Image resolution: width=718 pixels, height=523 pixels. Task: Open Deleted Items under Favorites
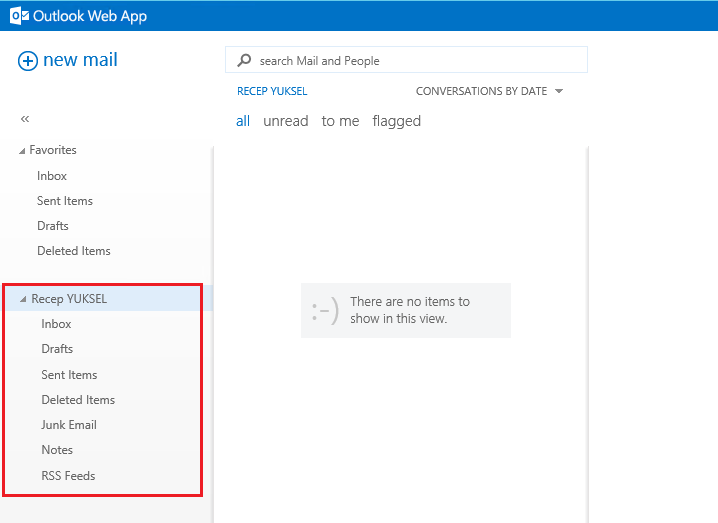point(74,251)
